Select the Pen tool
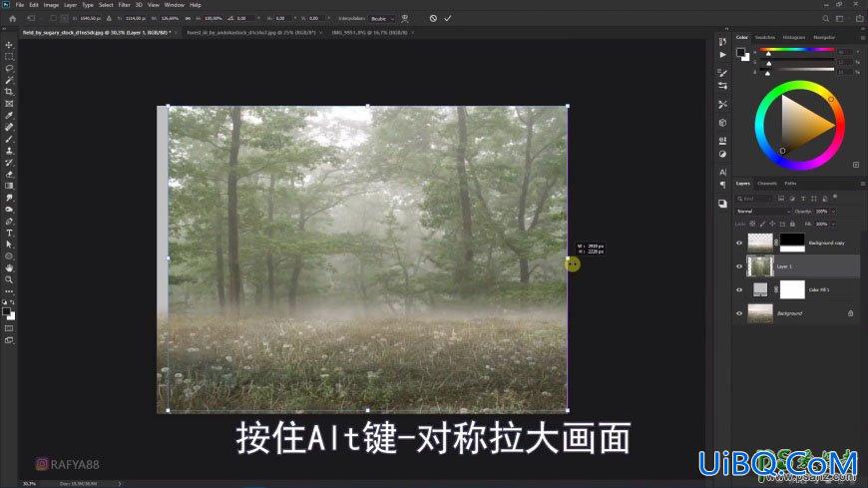The width and height of the screenshot is (868, 488). 9,221
